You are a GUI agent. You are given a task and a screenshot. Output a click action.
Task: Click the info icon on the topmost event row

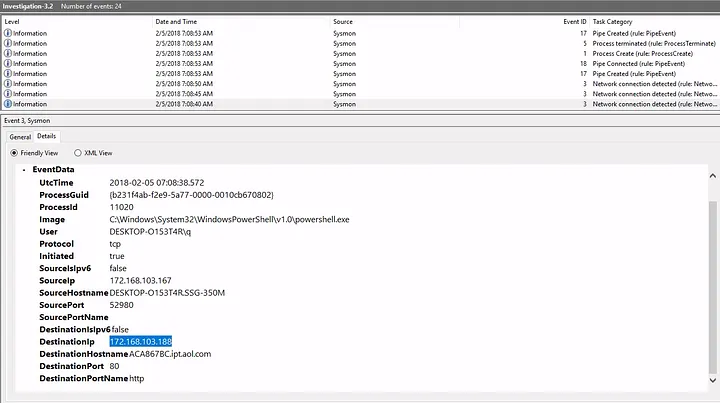tap(8, 33)
